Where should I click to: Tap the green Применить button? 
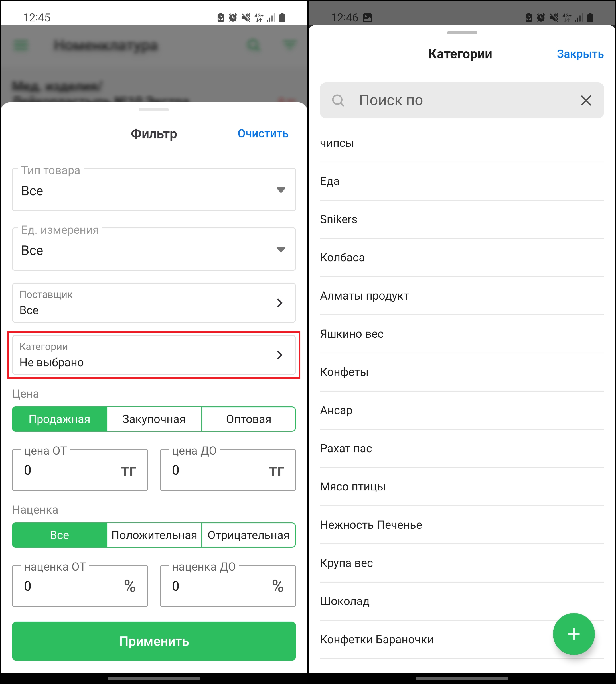pos(154,641)
